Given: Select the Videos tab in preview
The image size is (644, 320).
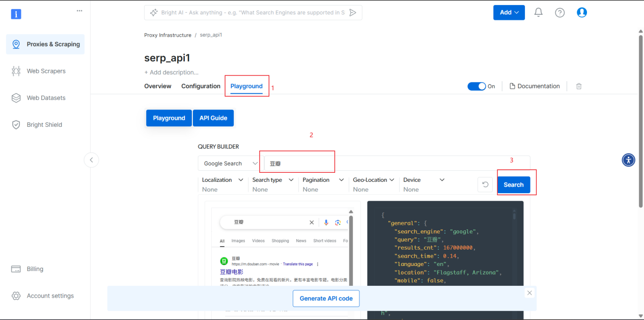Looking at the screenshot, I should (x=258, y=241).
